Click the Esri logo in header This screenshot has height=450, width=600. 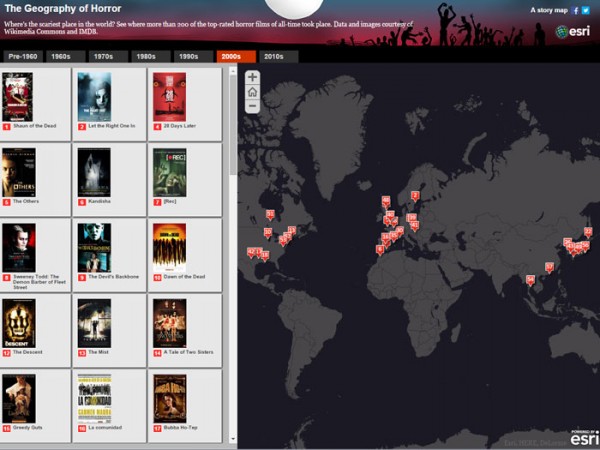[574, 31]
